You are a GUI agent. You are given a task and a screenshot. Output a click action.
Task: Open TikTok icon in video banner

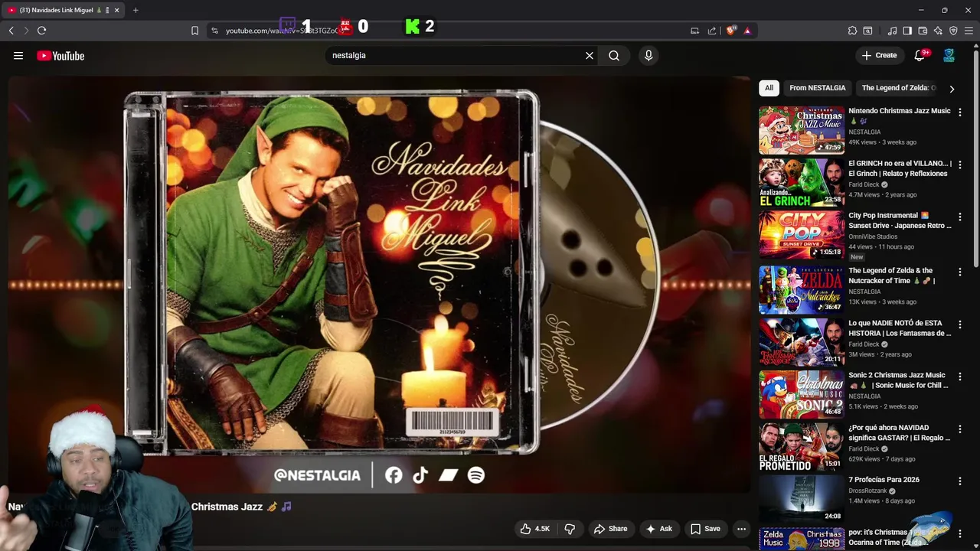coord(420,475)
